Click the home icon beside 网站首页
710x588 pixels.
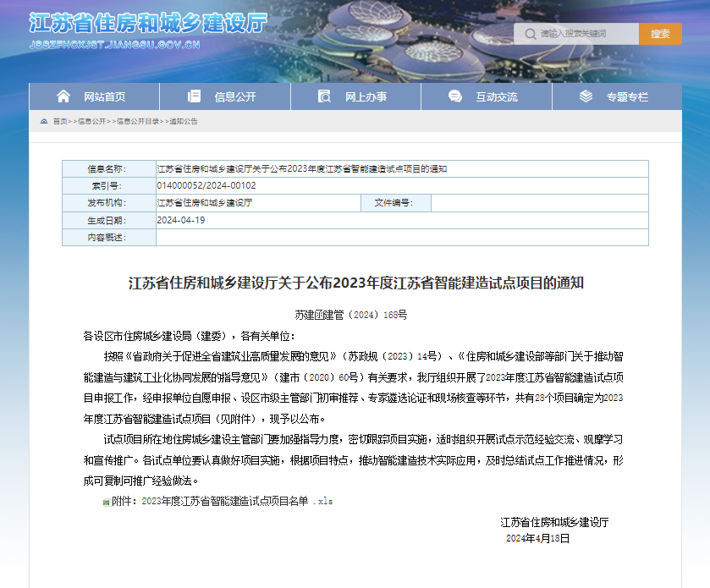[63, 96]
